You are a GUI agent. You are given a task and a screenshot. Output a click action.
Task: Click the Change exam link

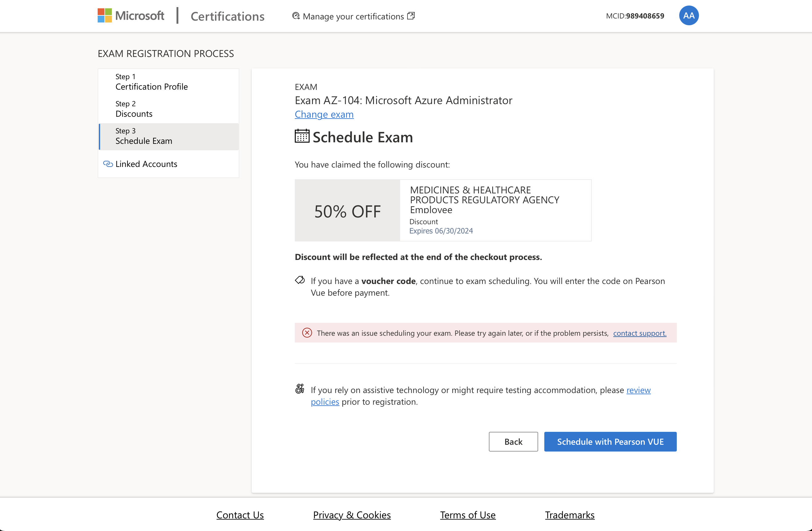(324, 114)
